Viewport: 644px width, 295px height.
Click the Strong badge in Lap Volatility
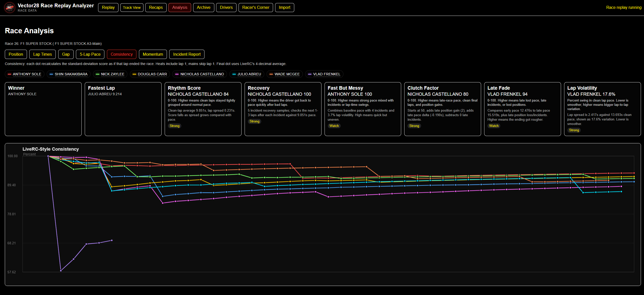[x=574, y=130]
